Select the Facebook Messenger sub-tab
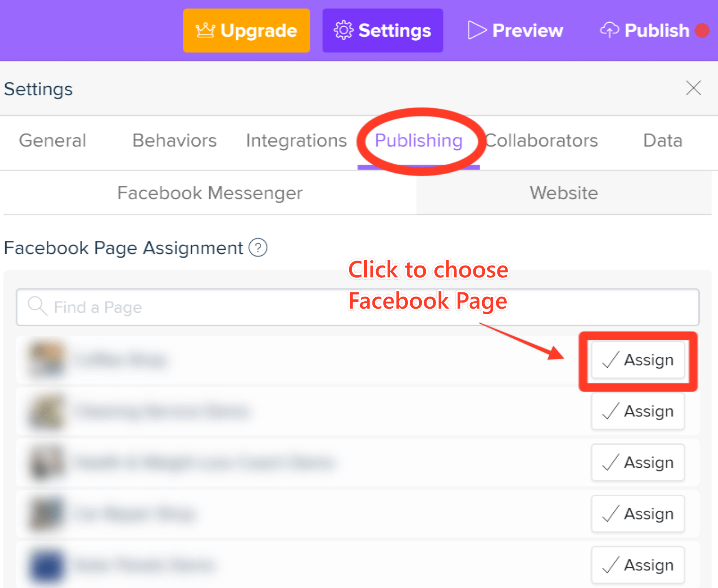718x588 pixels. pyautogui.click(x=210, y=193)
